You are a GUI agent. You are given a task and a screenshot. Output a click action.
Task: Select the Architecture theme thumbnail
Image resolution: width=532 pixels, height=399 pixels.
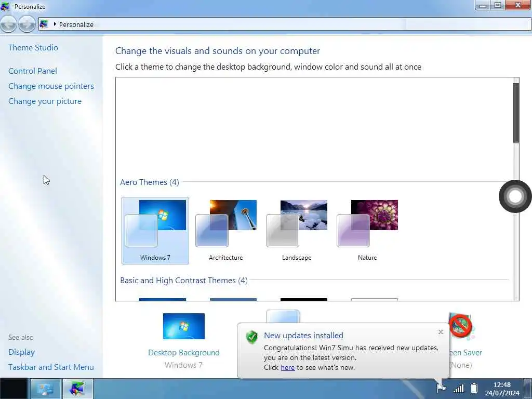226,231
